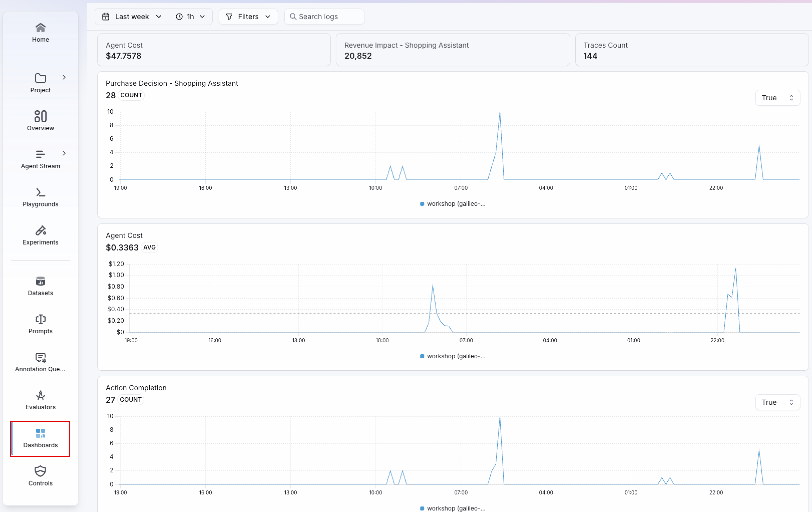Click the magnifier icon in Search logs

click(x=293, y=17)
